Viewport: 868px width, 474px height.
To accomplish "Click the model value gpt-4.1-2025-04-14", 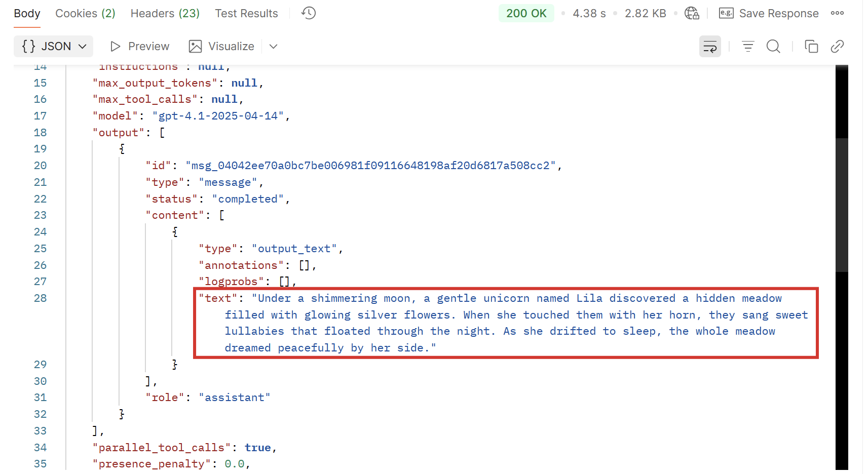I will click(218, 116).
